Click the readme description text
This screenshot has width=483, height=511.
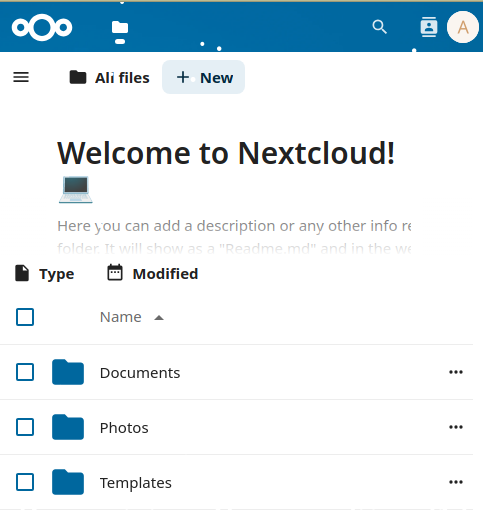pyautogui.click(x=234, y=237)
